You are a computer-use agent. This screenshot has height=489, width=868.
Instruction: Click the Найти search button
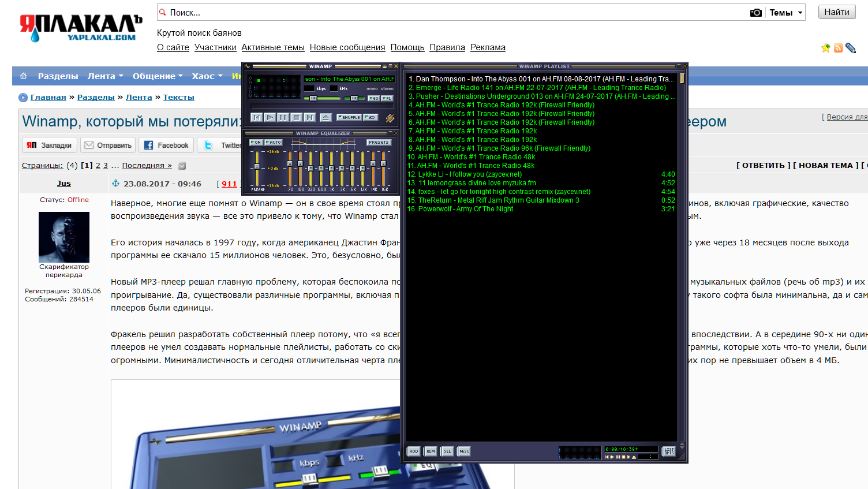[837, 12]
